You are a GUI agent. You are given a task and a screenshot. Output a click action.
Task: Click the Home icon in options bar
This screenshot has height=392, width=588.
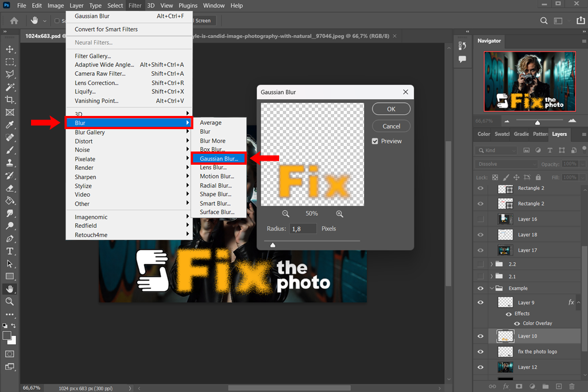[14, 21]
